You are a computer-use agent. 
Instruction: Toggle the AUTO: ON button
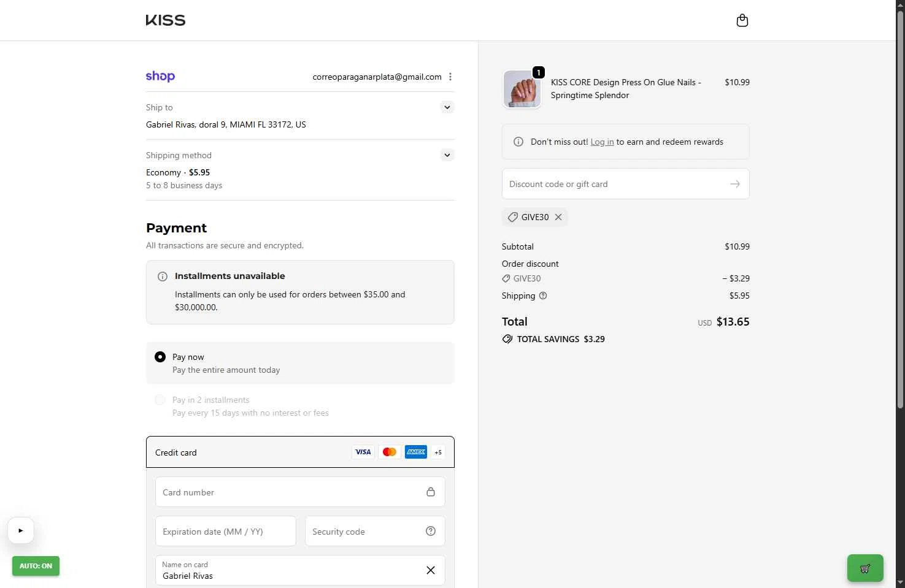click(36, 566)
